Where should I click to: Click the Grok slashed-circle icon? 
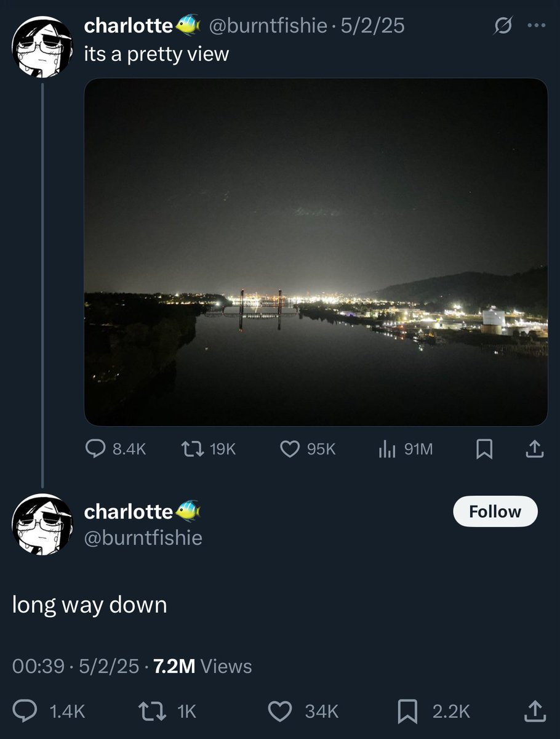tap(502, 26)
